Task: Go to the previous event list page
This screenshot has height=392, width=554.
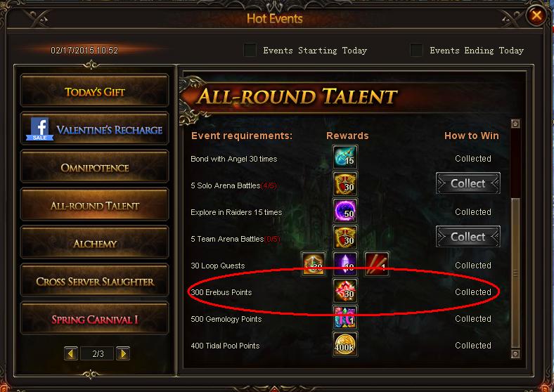Action: pyautogui.click(x=71, y=353)
